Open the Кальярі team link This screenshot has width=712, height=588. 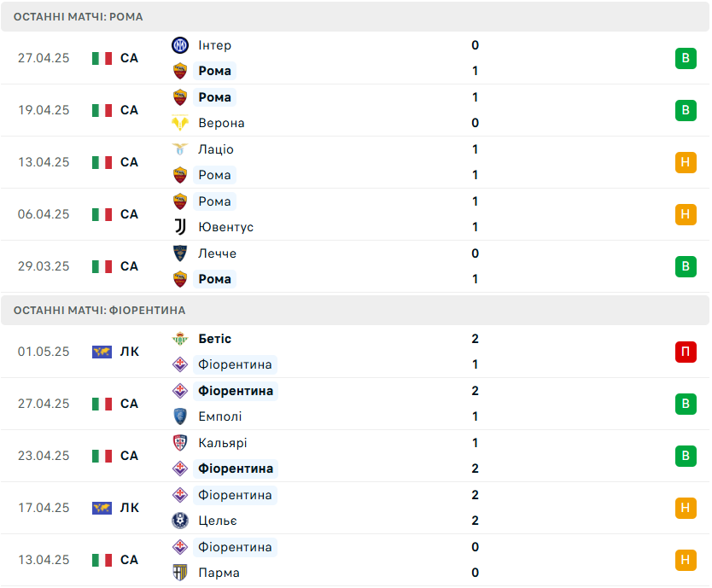click(x=223, y=443)
